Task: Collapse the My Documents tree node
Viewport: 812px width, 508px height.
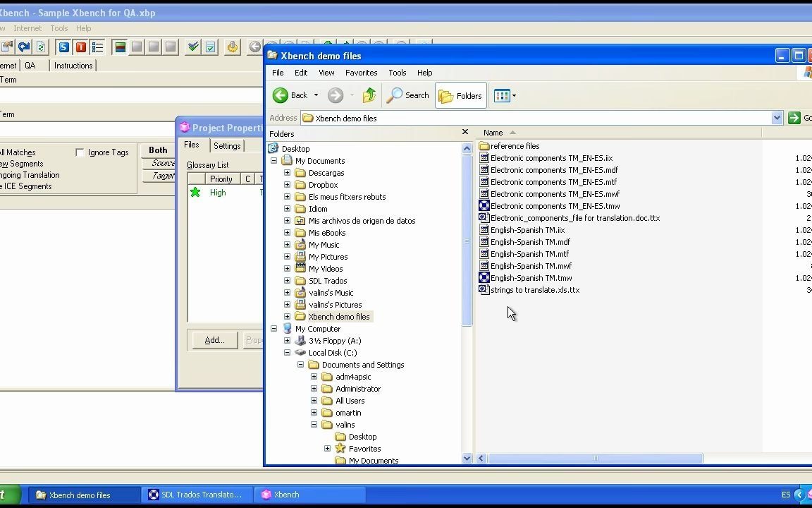Action: coord(273,160)
